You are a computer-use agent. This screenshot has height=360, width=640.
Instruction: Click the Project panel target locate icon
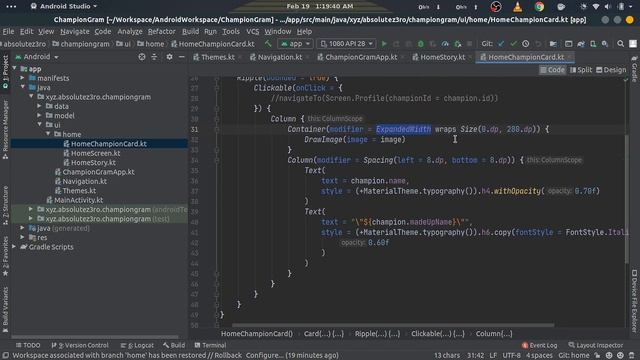pyautogui.click(x=142, y=57)
